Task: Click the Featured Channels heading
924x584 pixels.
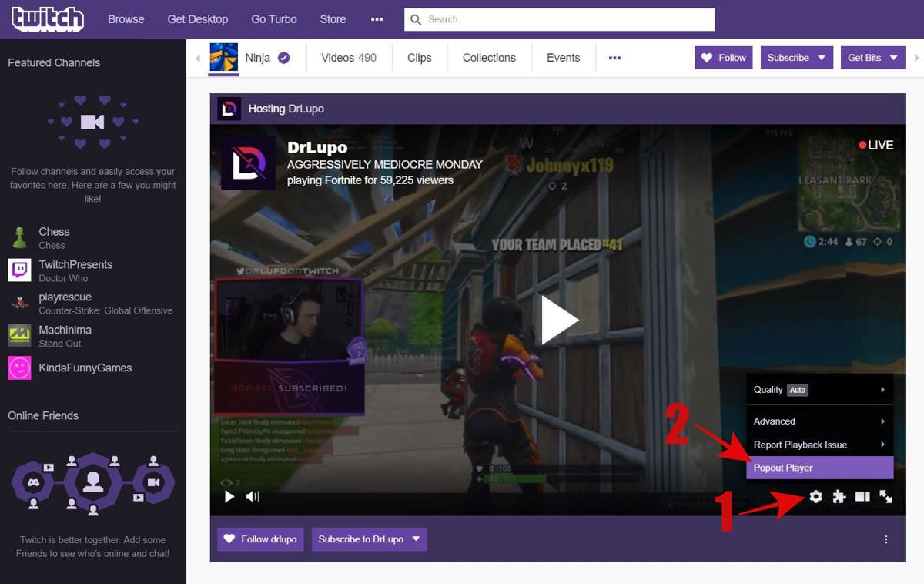Action: [x=54, y=62]
